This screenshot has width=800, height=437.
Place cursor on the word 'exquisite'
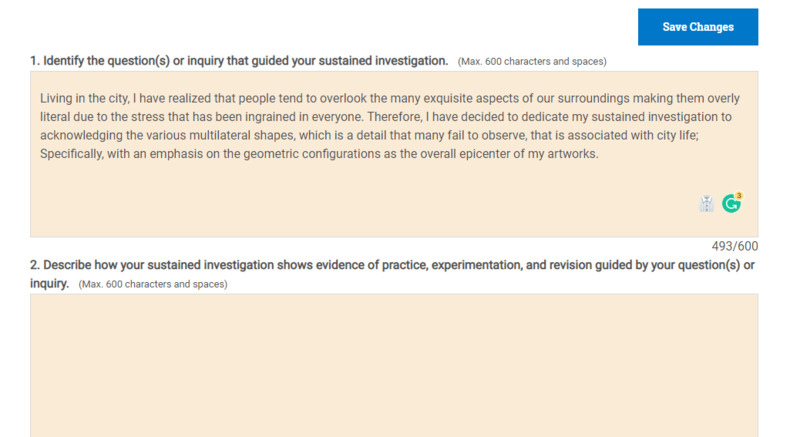(448, 98)
